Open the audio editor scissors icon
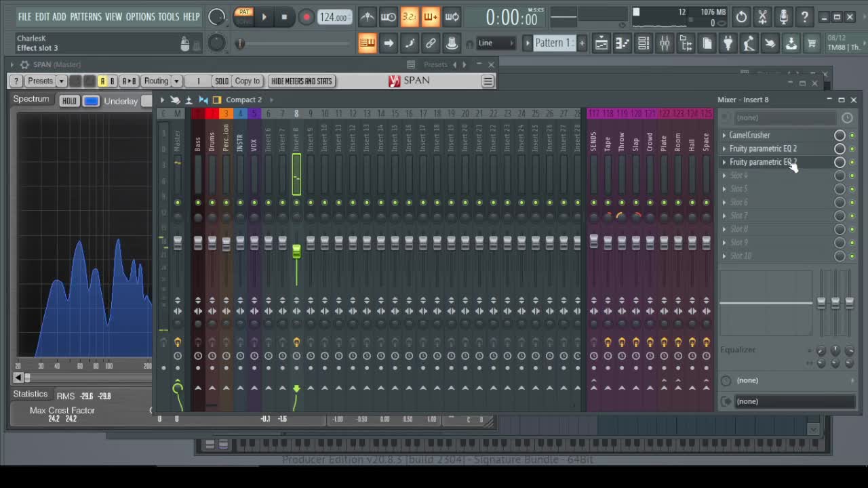Screen dimensions: 868x488 pos(762,17)
